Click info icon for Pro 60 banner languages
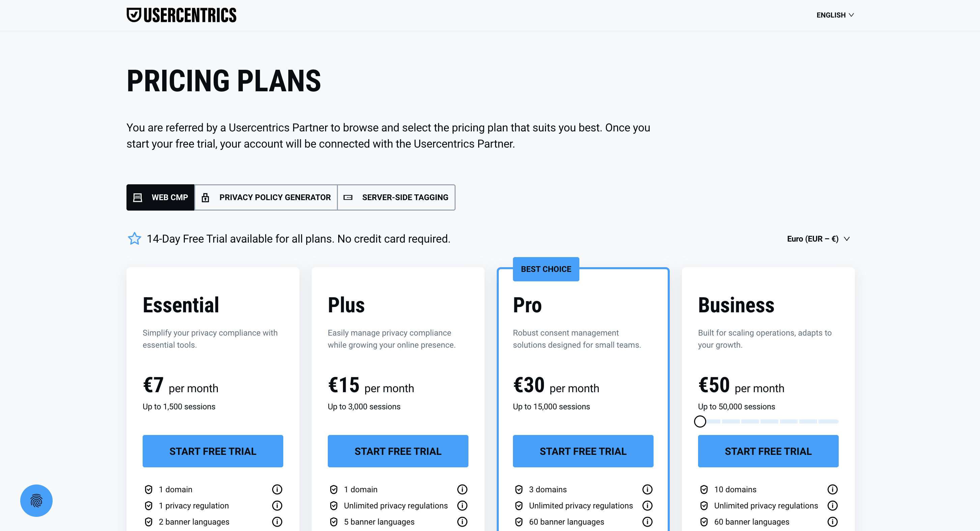 [647, 522]
